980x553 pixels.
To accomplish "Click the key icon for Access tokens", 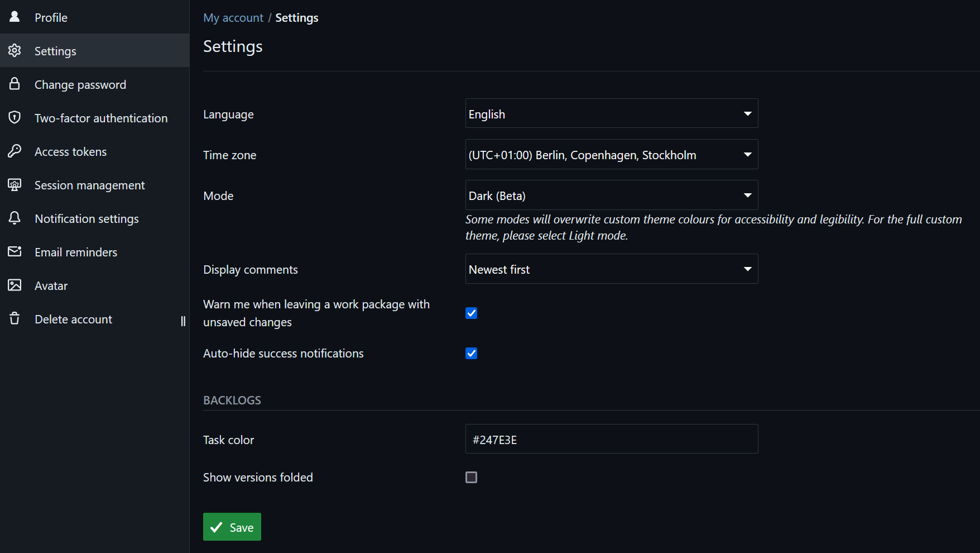I will (15, 151).
